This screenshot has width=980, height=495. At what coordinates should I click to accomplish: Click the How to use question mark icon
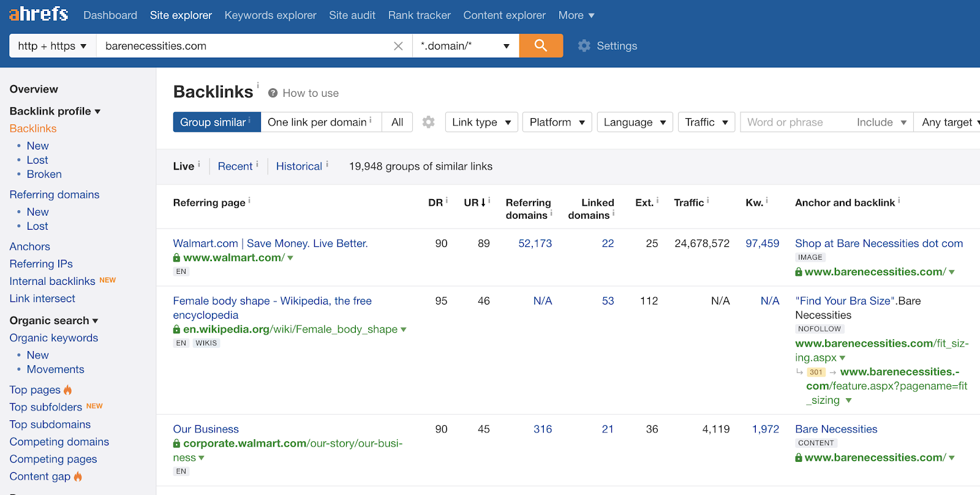(x=273, y=93)
